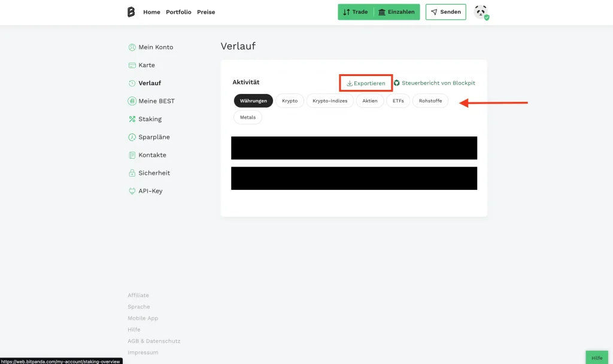Click the Karte card icon
Viewport: 613px width, 364px height.
tap(132, 65)
